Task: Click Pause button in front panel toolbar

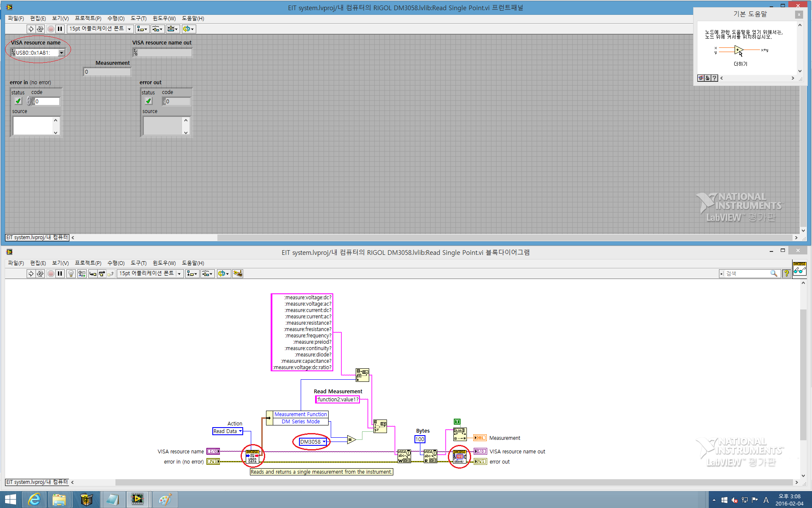Action: (60, 29)
